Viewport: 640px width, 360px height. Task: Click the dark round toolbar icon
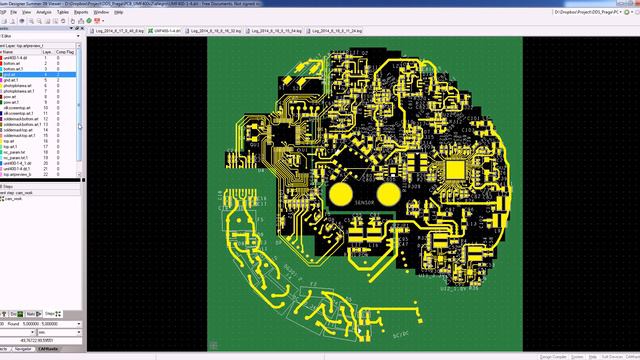[22, 21]
